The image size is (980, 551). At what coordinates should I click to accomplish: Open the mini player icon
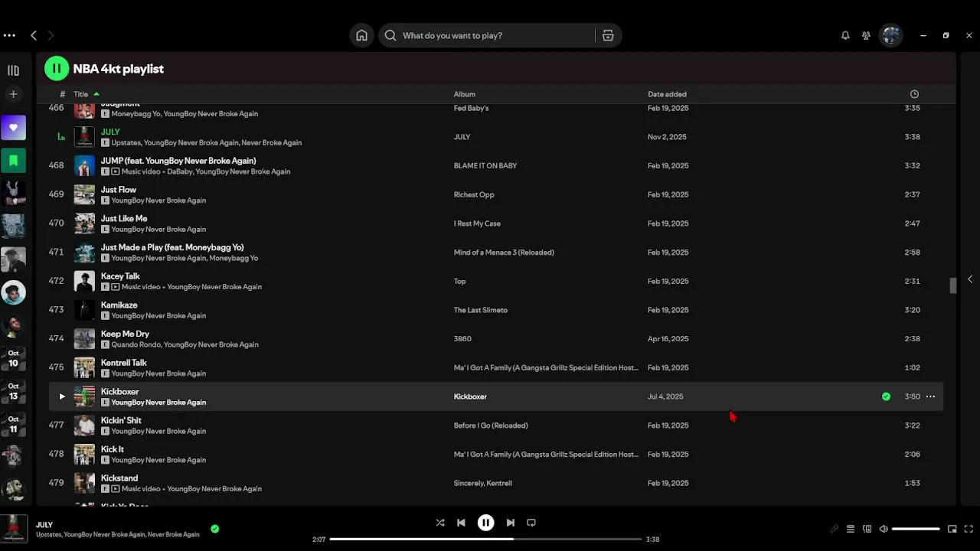coord(952,529)
